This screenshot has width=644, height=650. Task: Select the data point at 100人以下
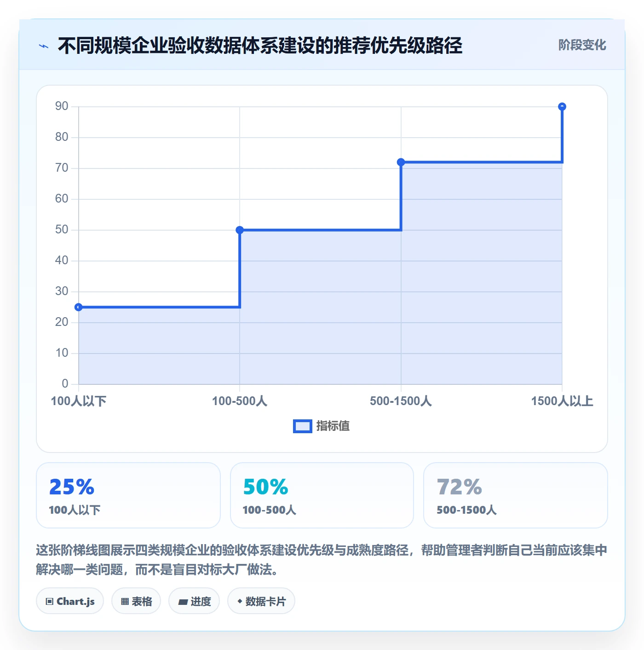pyautogui.click(x=79, y=307)
